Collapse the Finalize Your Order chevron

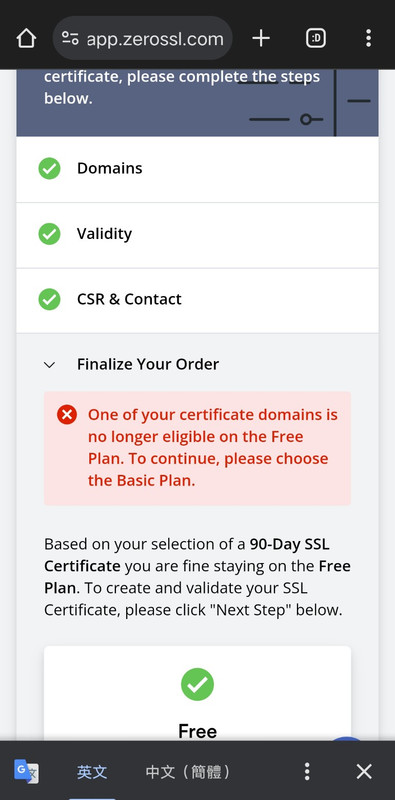coord(50,364)
